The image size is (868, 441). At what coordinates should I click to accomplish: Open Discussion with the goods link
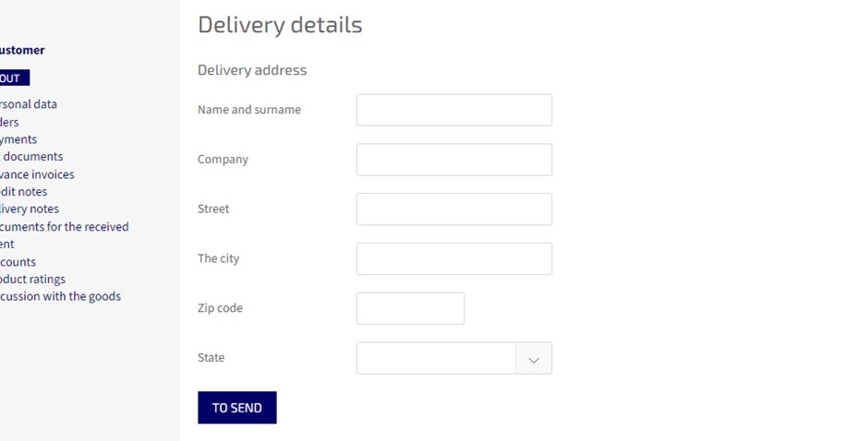(x=60, y=296)
